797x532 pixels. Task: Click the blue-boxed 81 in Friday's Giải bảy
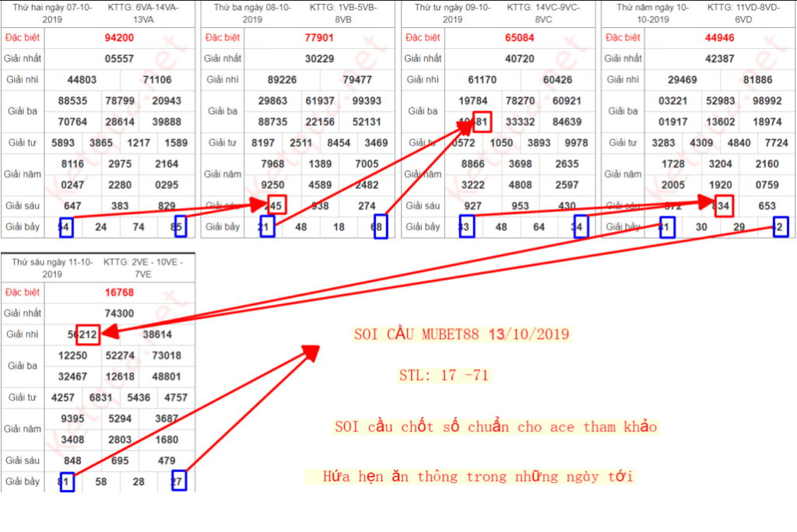tap(66, 481)
